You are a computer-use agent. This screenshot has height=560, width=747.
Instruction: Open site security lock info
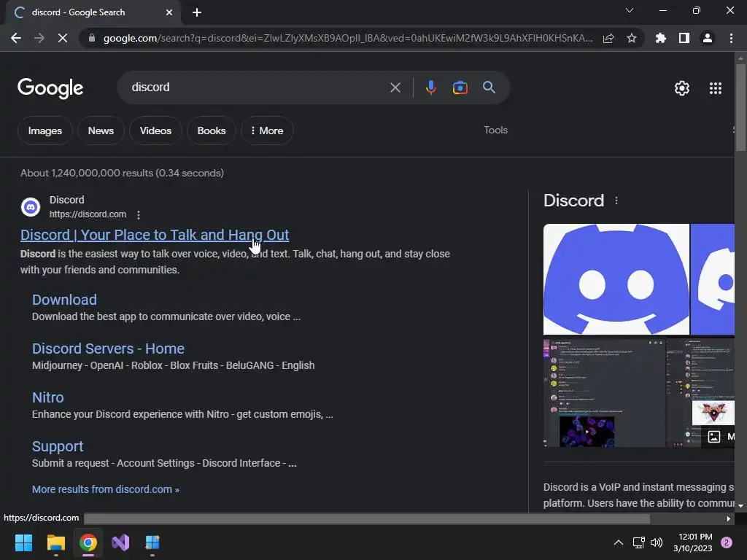pos(92,38)
